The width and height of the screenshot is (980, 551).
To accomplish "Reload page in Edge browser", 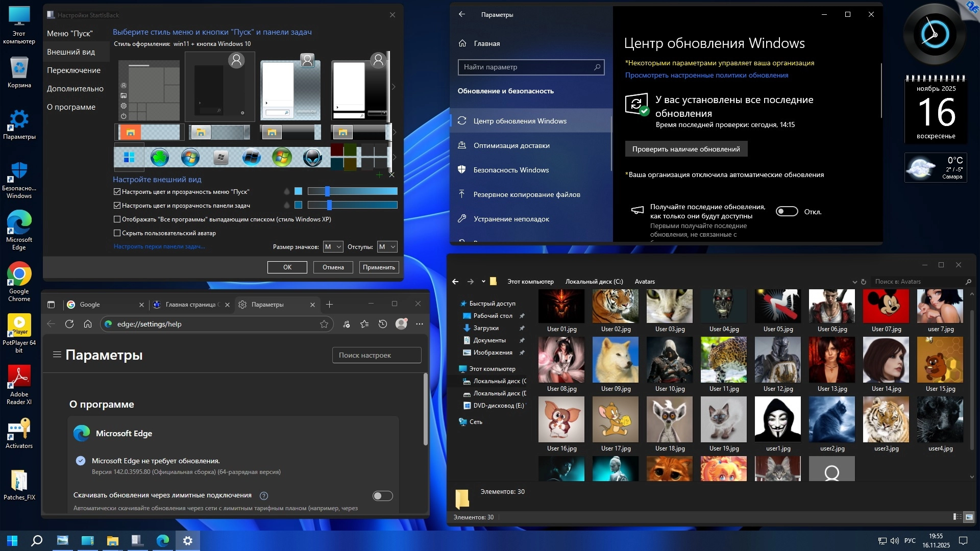I will pos(69,324).
